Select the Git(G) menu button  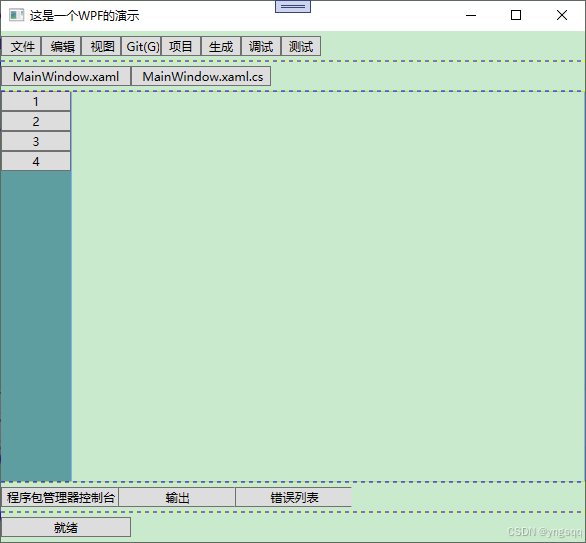pos(141,46)
